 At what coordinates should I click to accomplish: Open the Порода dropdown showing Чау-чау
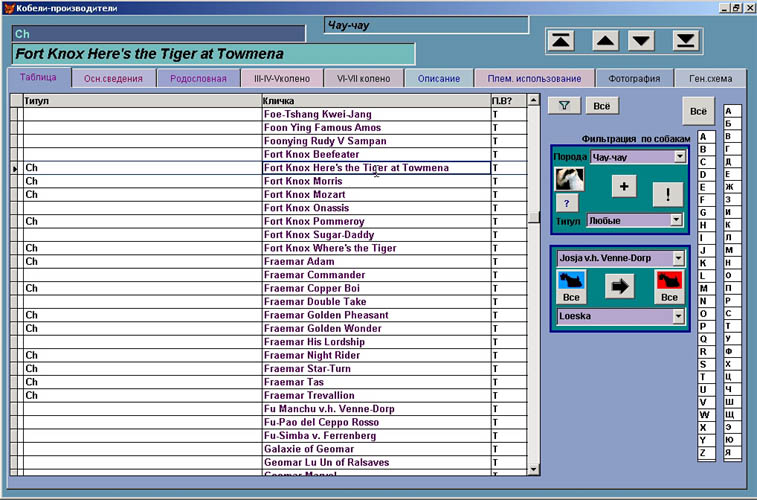pyautogui.click(x=679, y=157)
